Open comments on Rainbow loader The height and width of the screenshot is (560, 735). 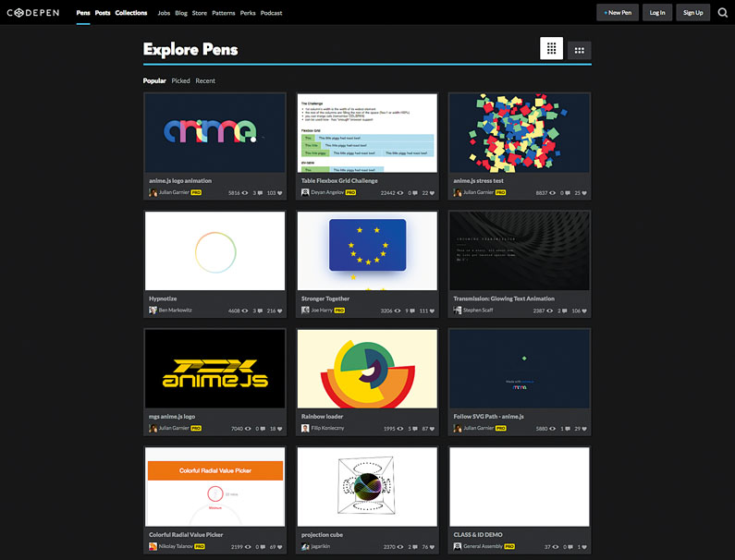point(415,429)
